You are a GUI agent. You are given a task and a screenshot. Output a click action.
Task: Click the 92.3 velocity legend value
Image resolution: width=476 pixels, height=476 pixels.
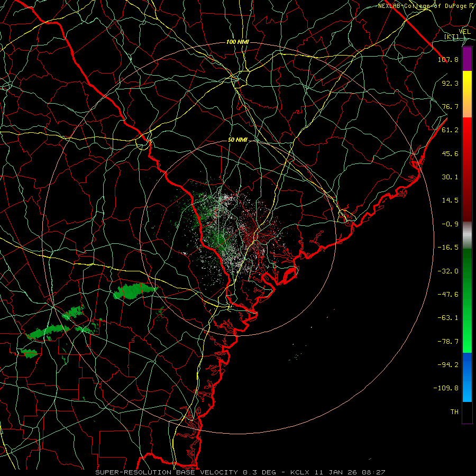click(x=450, y=83)
